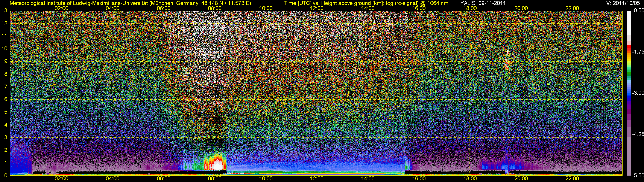
Task: Click the -0.50 color scale value
Action: click(x=638, y=11)
